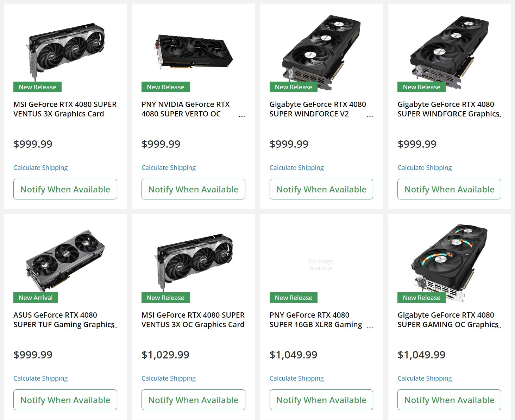Click the New Arrival badge on the ASUS card
Viewport: 515px width, 420px height.
click(x=36, y=298)
